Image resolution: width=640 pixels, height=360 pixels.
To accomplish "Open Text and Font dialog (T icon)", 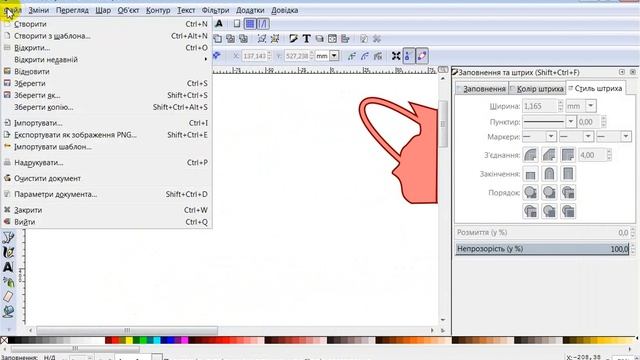I will coord(306,39).
